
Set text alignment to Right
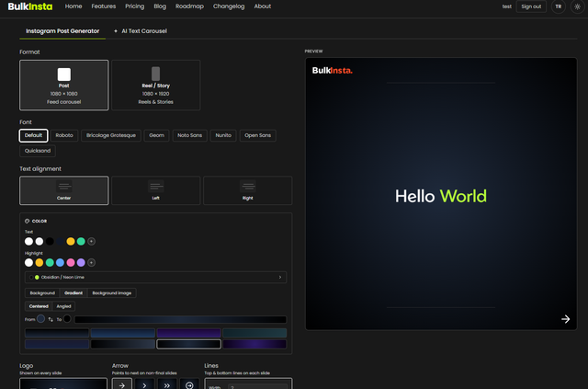coord(247,190)
